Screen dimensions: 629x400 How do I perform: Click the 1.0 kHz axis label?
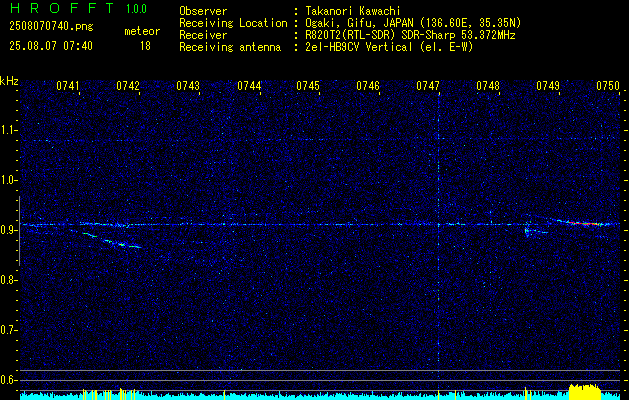8,181
